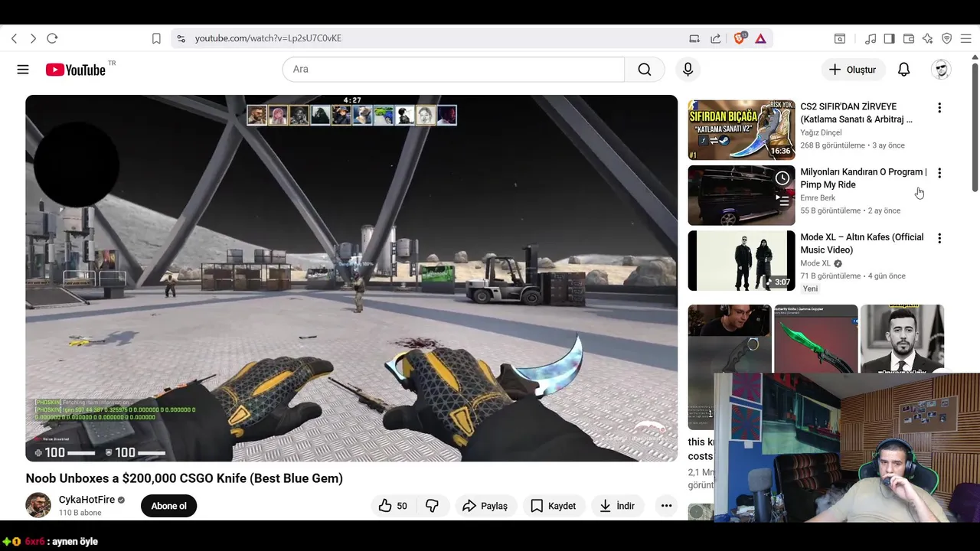
Task: Open Brave Rewards triangle icon
Action: pos(760,38)
